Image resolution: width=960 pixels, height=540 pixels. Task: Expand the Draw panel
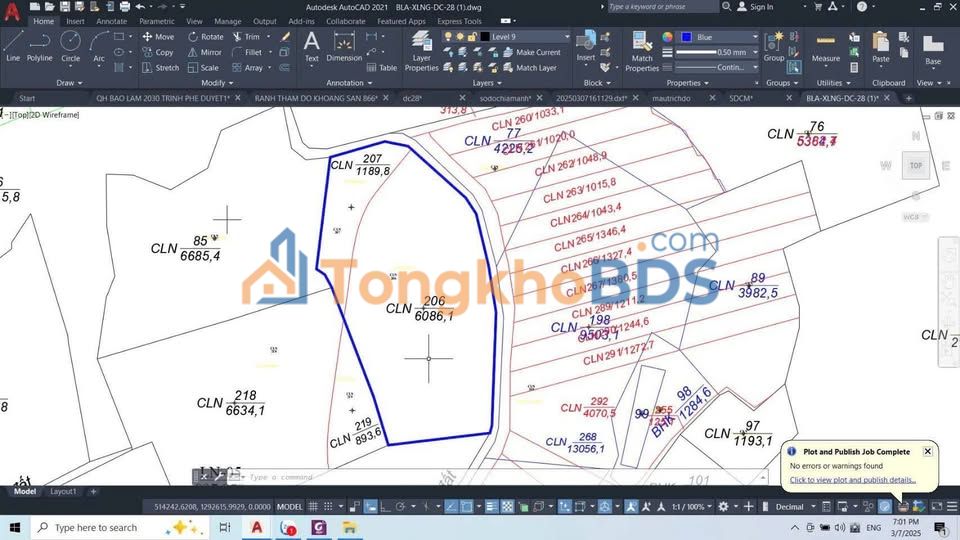point(69,83)
